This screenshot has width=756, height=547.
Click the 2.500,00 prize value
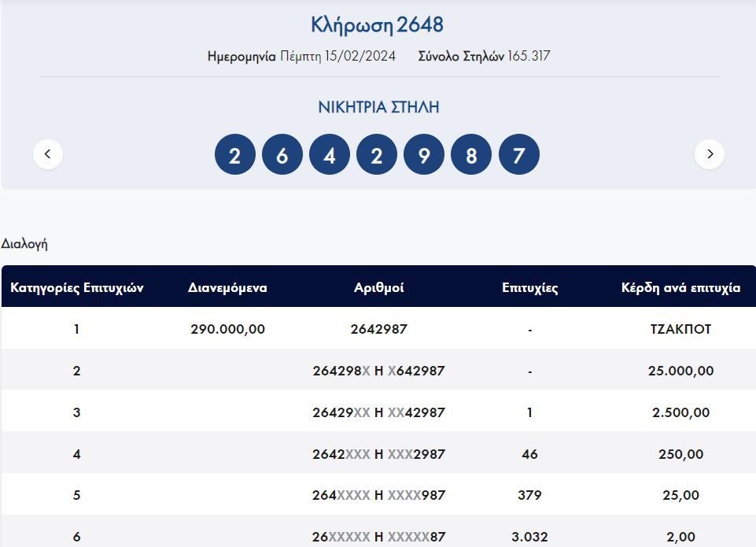680,413
